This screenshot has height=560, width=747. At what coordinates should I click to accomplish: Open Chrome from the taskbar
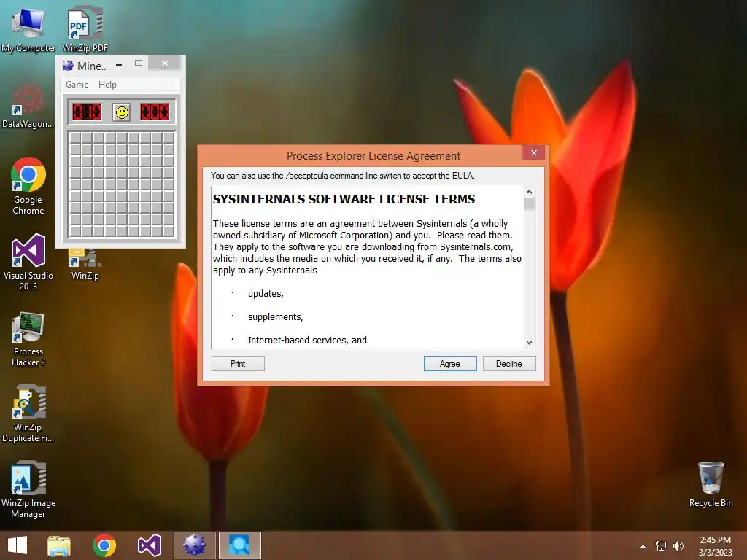pos(104,545)
